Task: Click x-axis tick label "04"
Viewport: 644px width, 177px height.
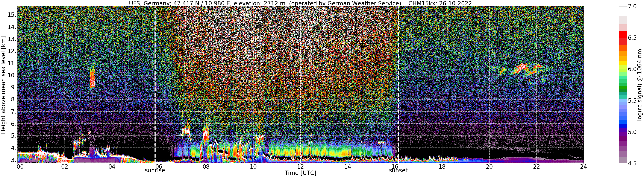Action: [112, 166]
